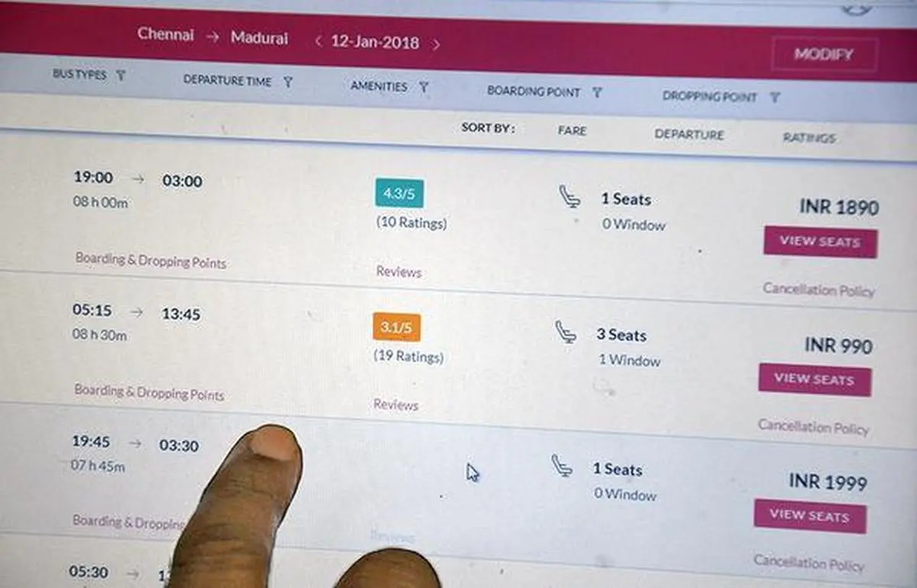
Task: Open Reviews for the 3.1/5 rated bus
Action: tap(396, 405)
